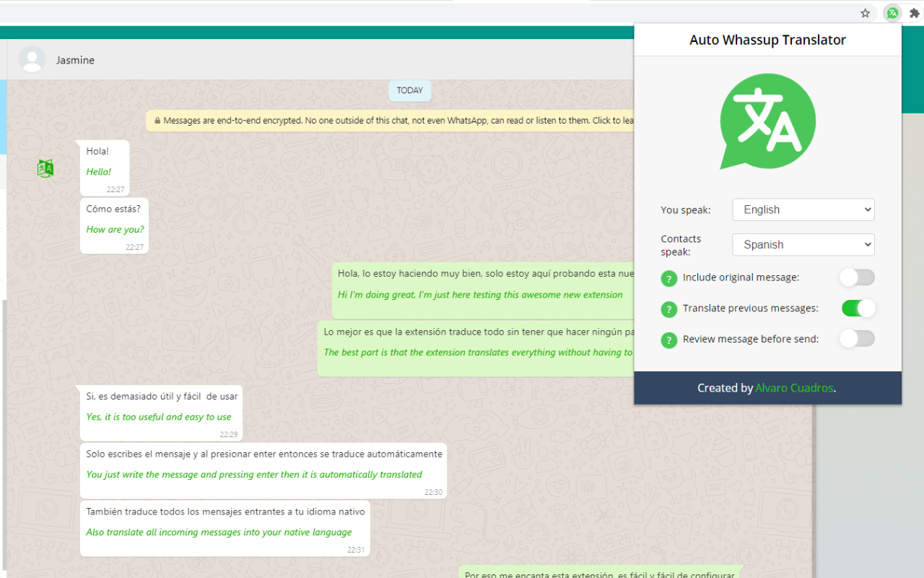Open the Auto Whassup Translator extension icon
The height and width of the screenshot is (578, 924).
click(x=892, y=12)
